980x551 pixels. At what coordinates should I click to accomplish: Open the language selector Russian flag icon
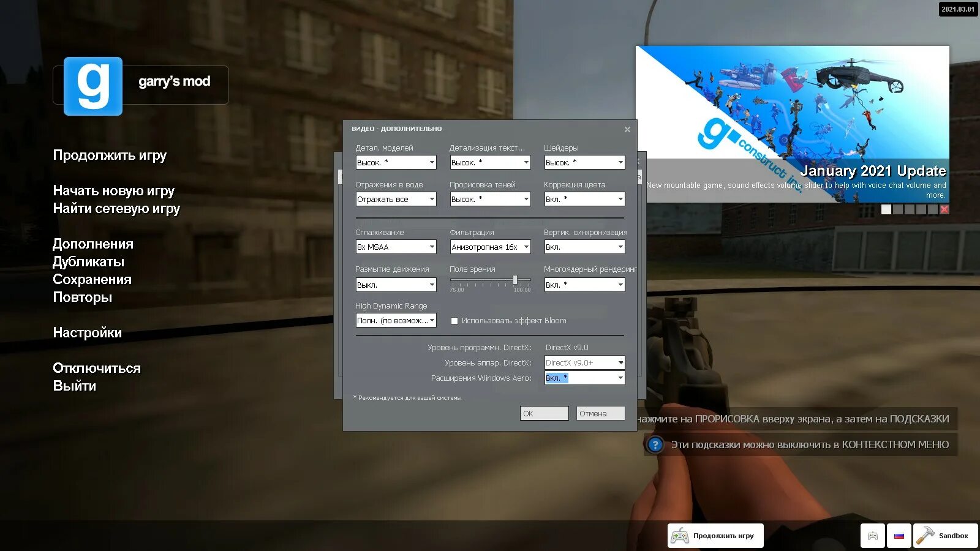point(899,536)
